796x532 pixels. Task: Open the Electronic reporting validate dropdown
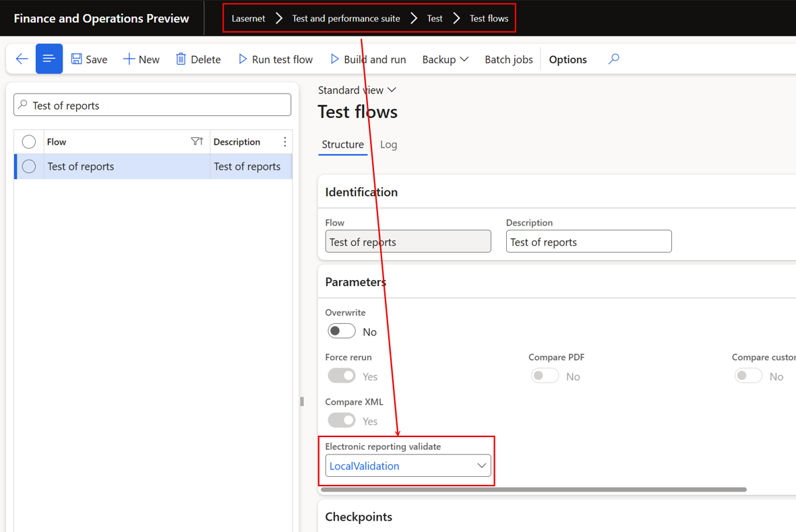tap(408, 465)
